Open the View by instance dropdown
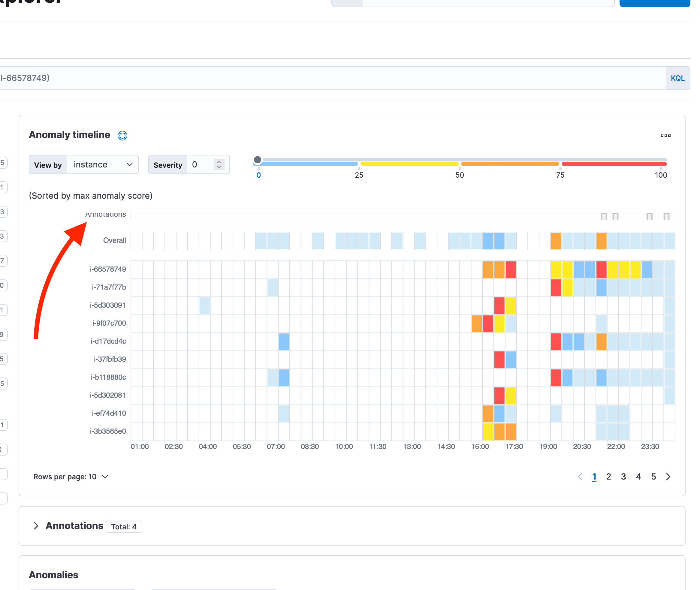The height and width of the screenshot is (590, 700). (102, 164)
